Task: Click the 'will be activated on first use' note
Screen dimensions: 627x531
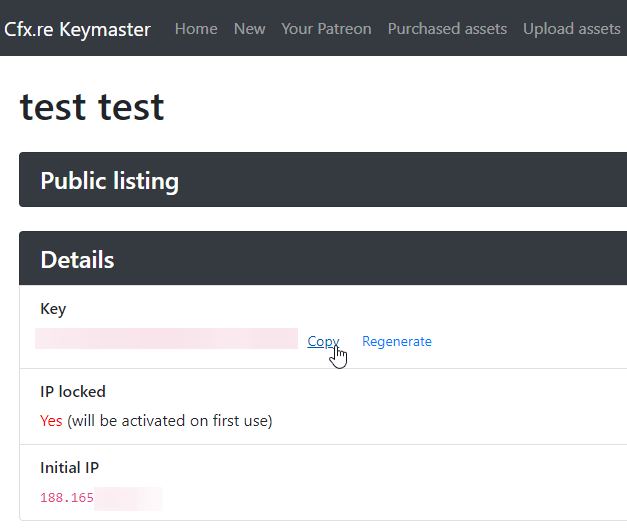Action: click(x=170, y=421)
